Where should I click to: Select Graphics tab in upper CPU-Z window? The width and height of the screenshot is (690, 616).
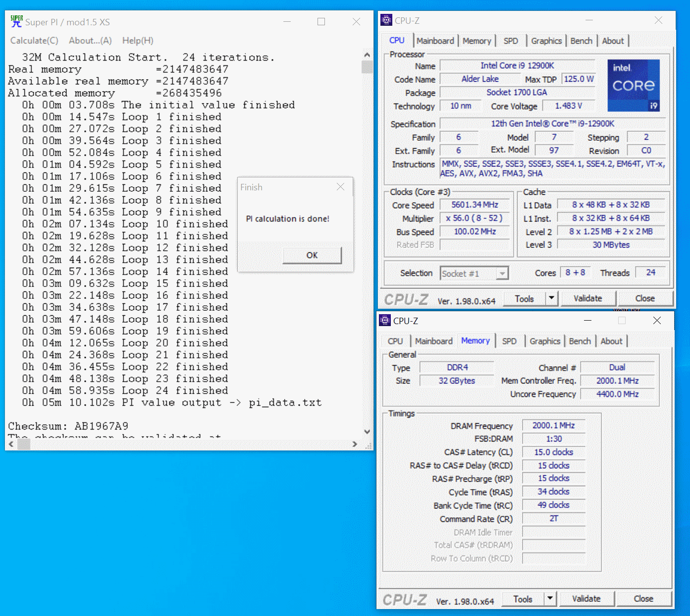(x=546, y=41)
